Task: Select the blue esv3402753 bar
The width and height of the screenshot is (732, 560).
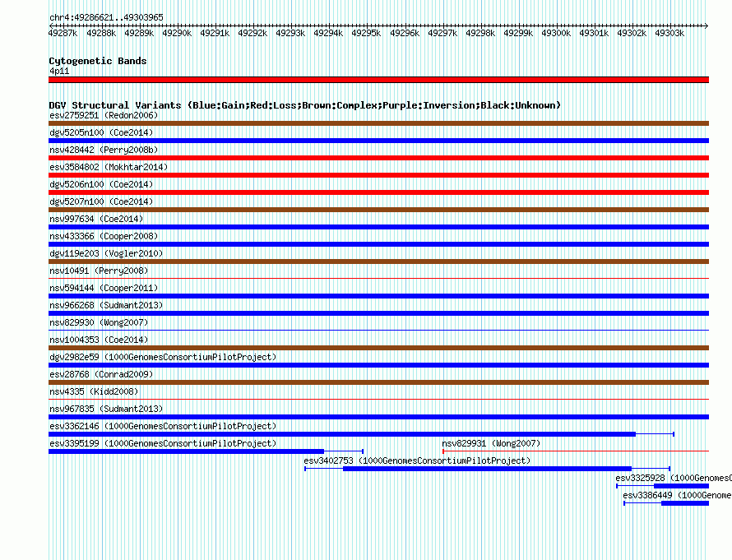Action: (x=488, y=469)
